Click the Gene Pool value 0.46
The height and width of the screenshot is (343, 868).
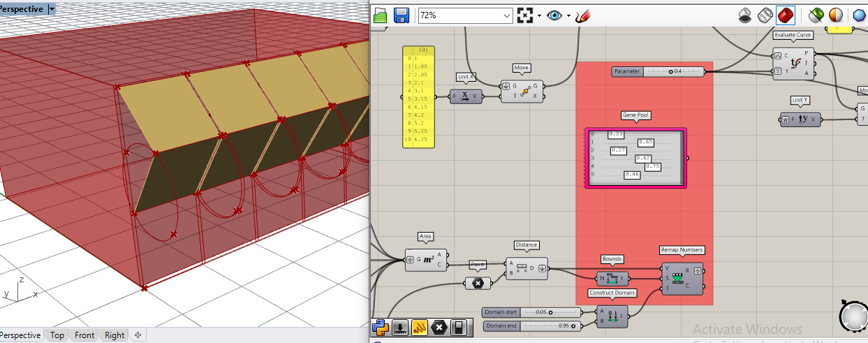[632, 174]
